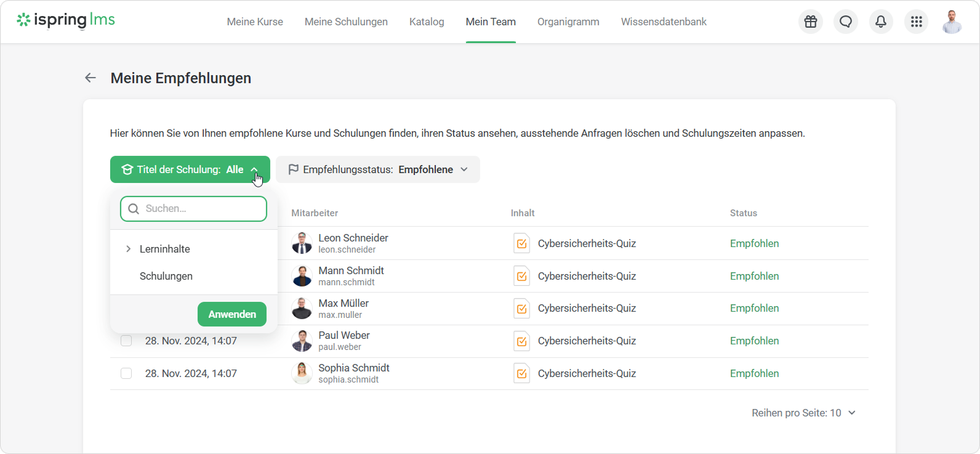Click Leon Schneider's quiz content icon

click(x=521, y=243)
